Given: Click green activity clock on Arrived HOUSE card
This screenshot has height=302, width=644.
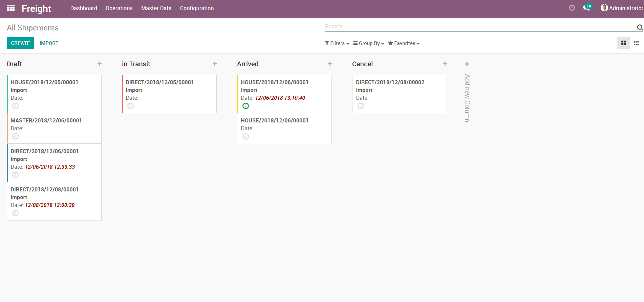Looking at the screenshot, I should click(x=246, y=106).
